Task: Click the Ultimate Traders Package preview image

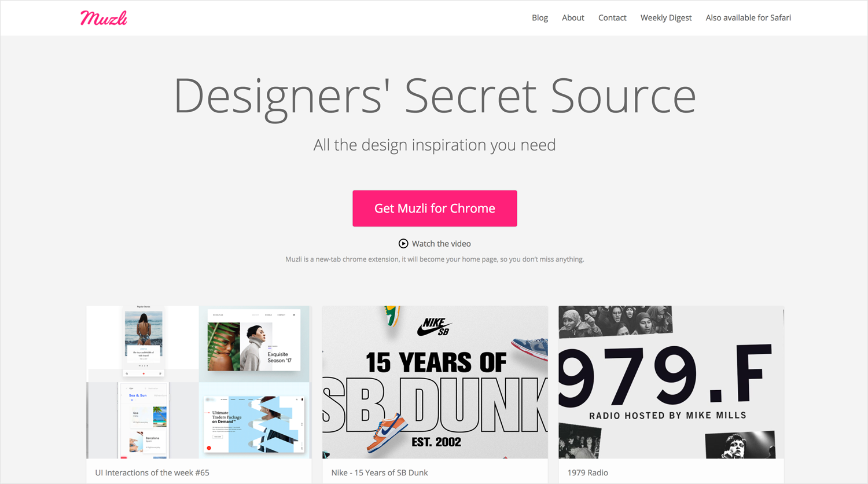Action: pyautogui.click(x=254, y=420)
